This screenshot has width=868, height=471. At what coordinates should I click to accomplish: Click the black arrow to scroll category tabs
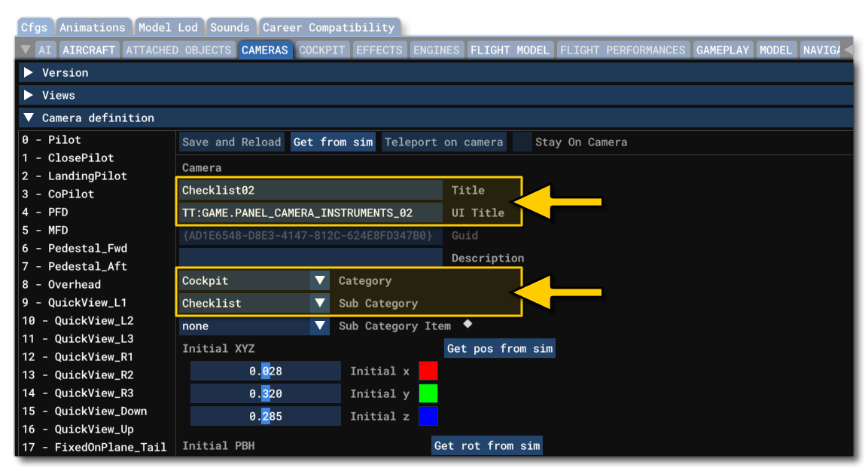point(849,49)
